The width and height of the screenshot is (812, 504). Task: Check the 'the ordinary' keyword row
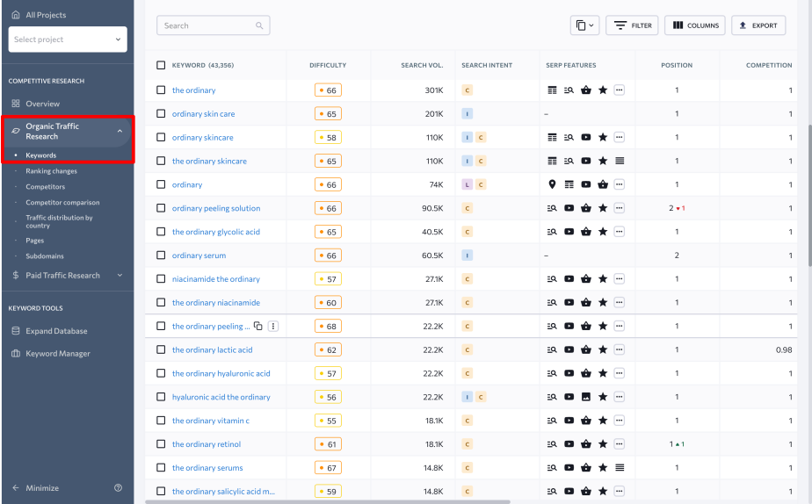pos(161,90)
